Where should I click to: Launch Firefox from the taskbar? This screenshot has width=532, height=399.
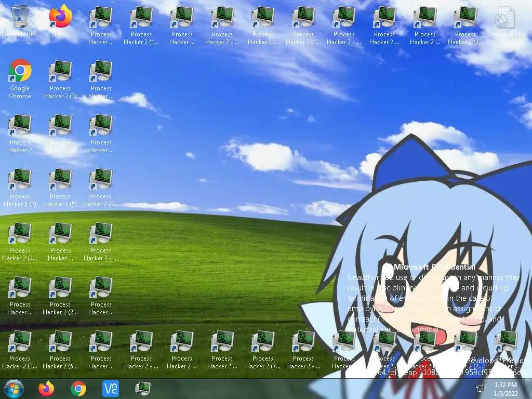tap(46, 389)
